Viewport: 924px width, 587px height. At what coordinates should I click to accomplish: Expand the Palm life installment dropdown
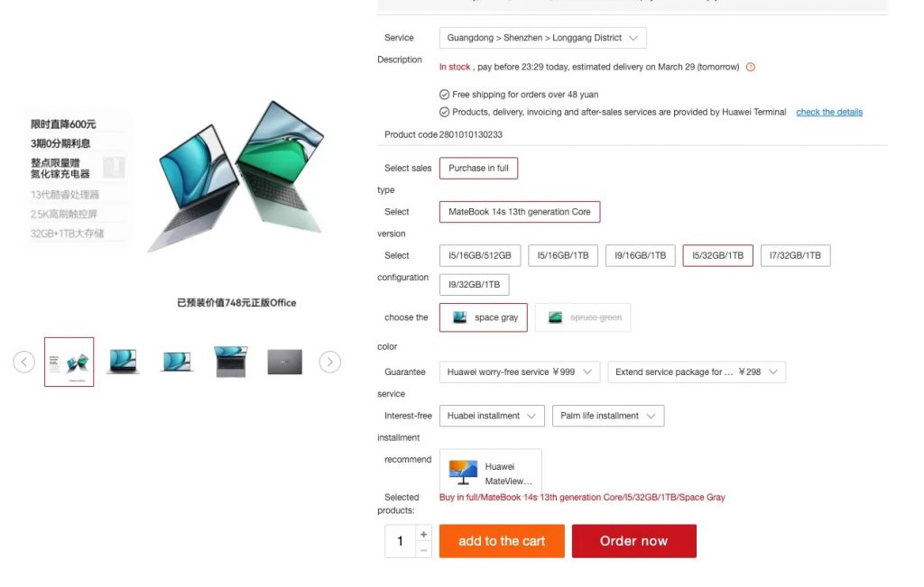[608, 416]
